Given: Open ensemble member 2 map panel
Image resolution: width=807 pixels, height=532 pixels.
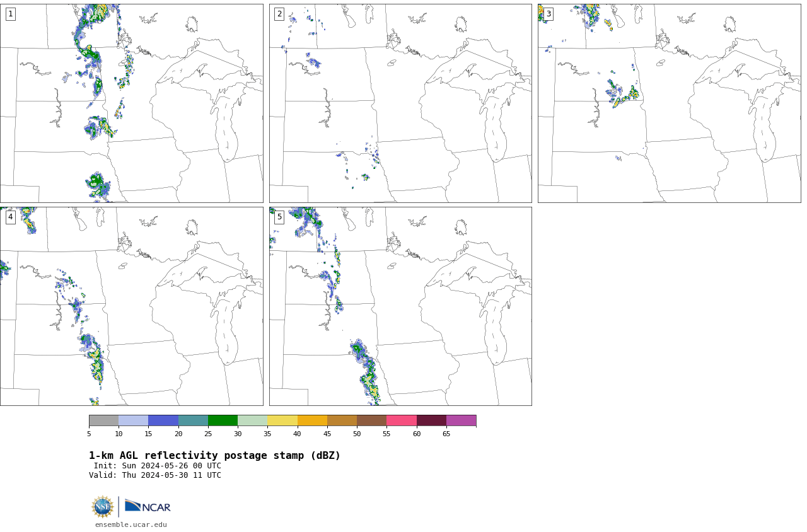Looking at the screenshot, I should (400, 103).
